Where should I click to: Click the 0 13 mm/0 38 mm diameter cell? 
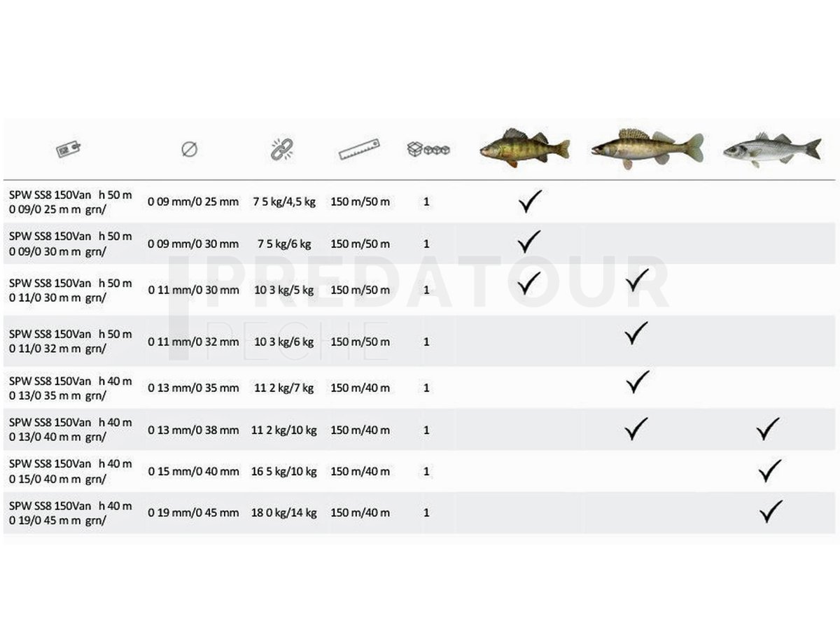click(193, 430)
